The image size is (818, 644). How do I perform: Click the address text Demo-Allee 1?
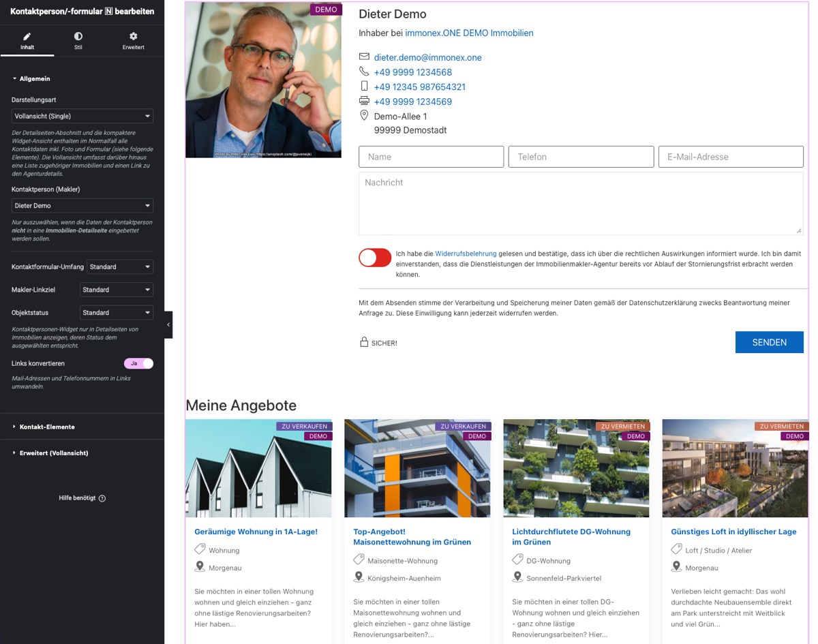(401, 117)
